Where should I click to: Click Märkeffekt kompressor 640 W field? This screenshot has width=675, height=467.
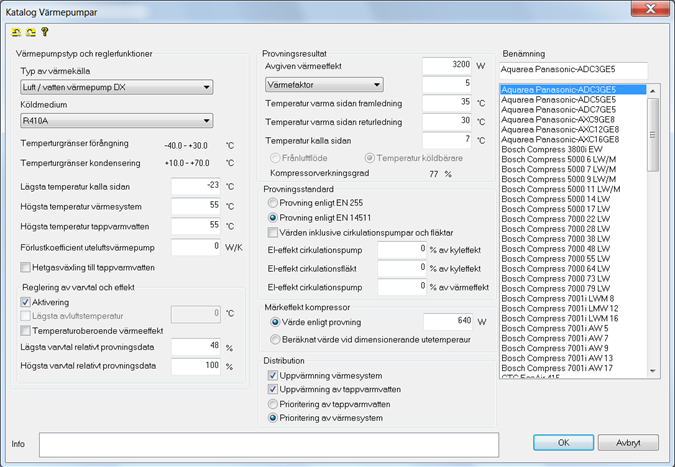448,322
